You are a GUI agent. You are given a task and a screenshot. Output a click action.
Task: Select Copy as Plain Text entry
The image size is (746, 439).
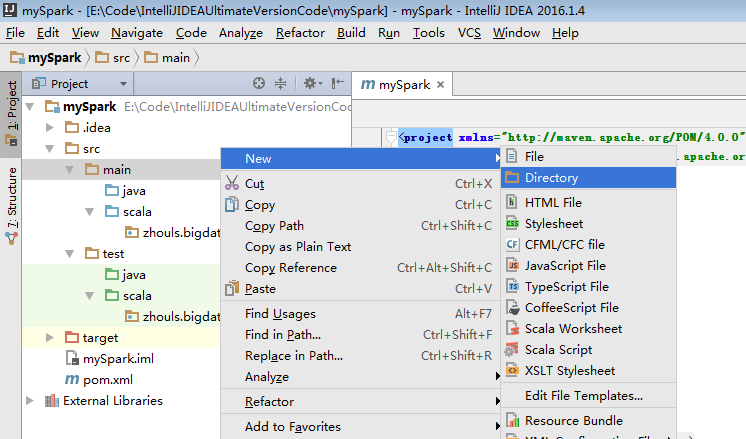[x=361, y=246]
